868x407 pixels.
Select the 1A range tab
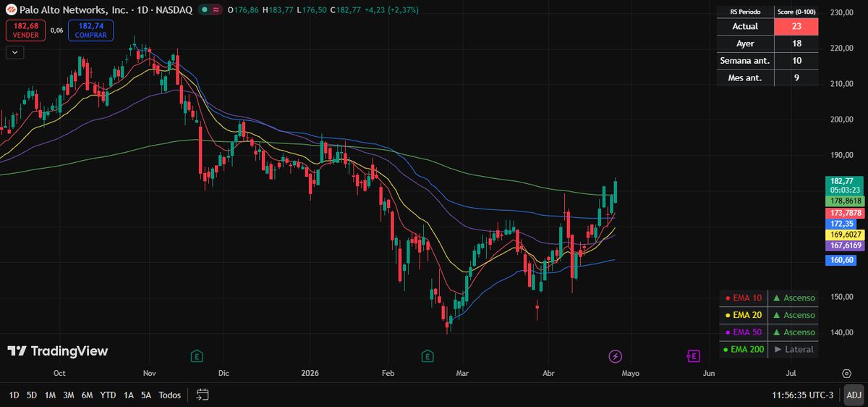(x=129, y=395)
